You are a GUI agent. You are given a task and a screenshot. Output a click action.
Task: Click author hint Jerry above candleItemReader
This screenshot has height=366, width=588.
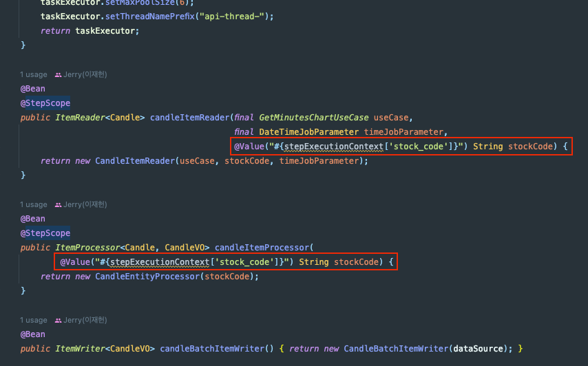tap(85, 74)
